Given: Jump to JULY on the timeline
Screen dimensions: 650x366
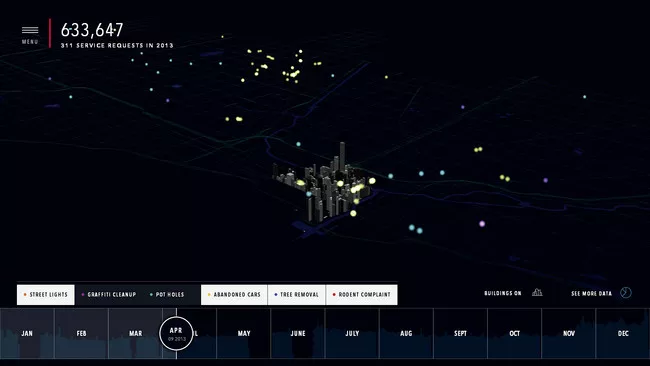Looking at the screenshot, I should (352, 333).
